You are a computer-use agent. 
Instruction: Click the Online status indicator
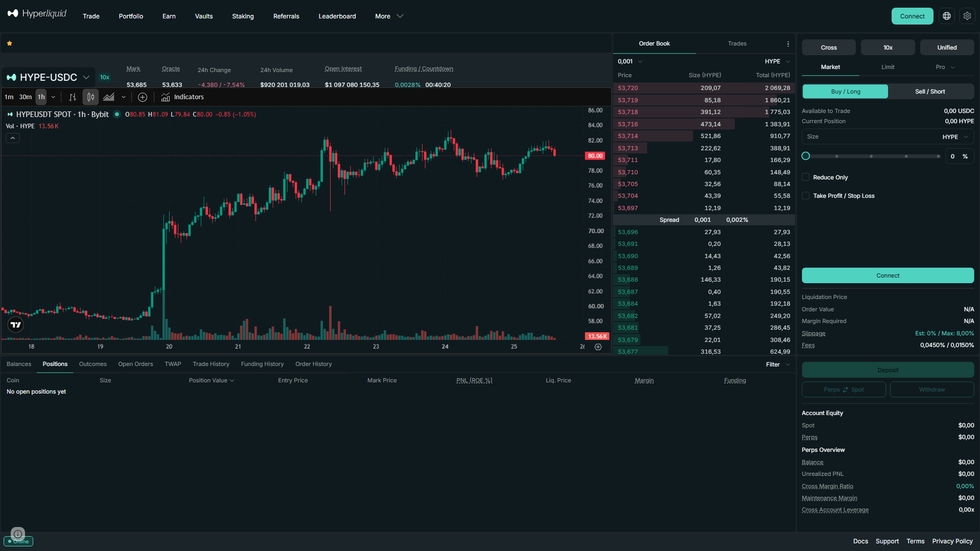[19, 541]
